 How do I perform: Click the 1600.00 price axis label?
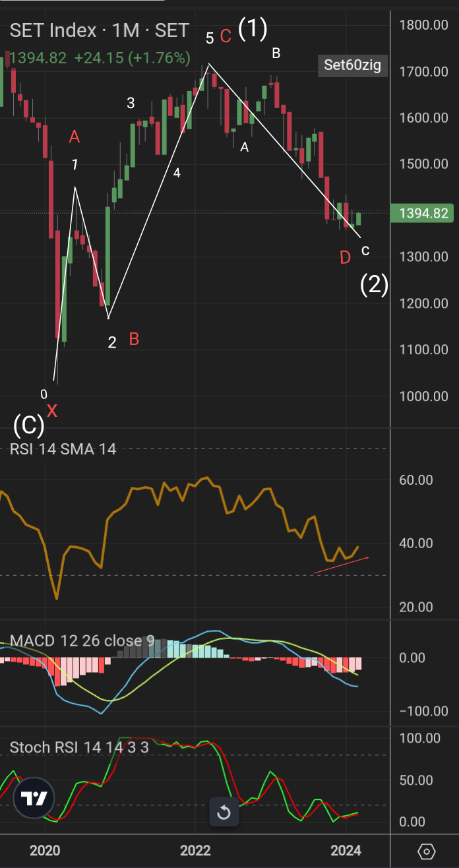[x=423, y=117]
